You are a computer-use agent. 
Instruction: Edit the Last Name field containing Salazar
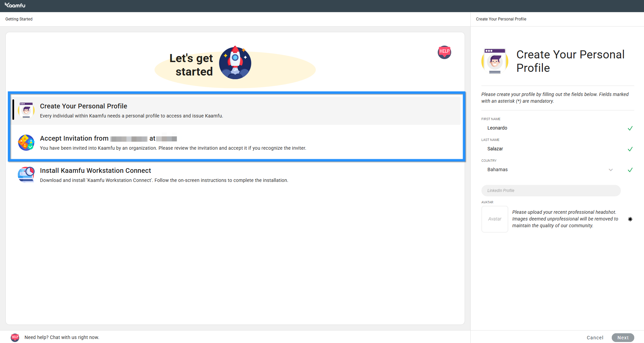click(551, 149)
